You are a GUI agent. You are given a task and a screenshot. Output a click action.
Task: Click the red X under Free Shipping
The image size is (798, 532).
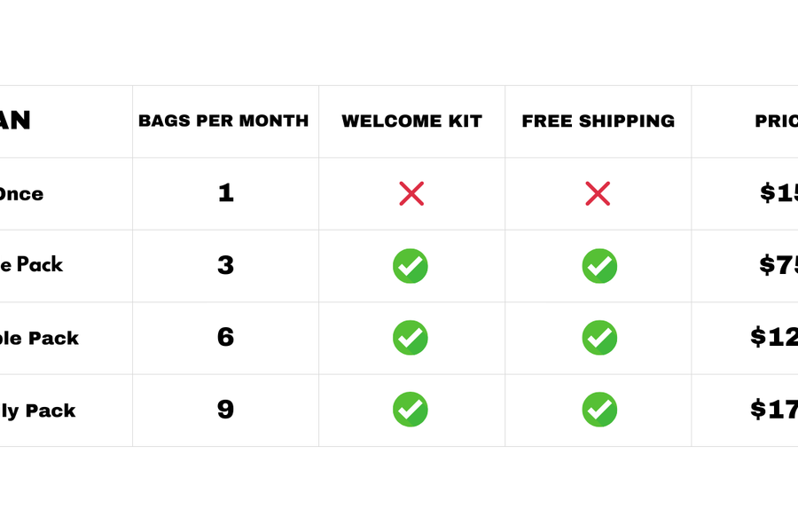pyautogui.click(x=598, y=193)
